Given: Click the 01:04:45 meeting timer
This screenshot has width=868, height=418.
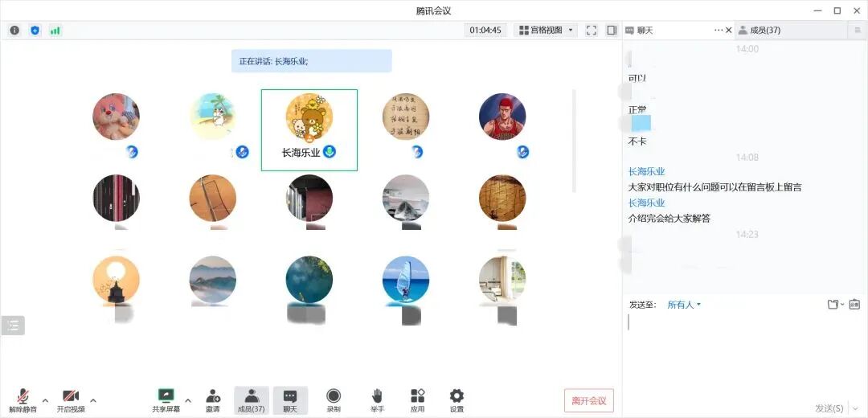Looking at the screenshot, I should 485,31.
